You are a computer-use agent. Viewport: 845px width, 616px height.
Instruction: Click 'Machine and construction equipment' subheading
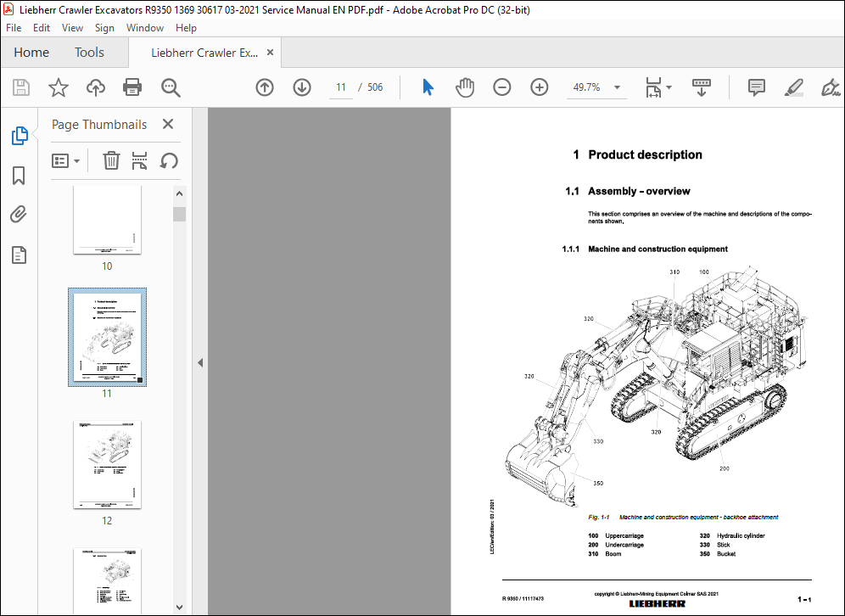click(x=658, y=249)
